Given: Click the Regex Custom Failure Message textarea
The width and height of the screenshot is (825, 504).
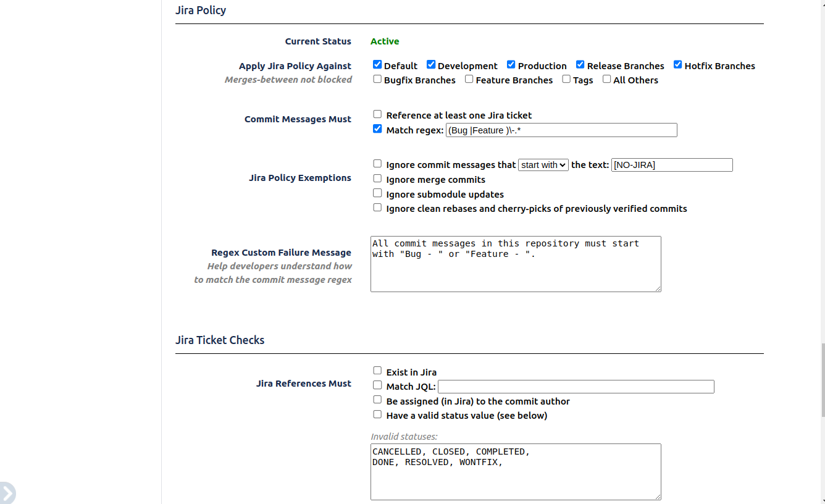Looking at the screenshot, I should 516,264.
